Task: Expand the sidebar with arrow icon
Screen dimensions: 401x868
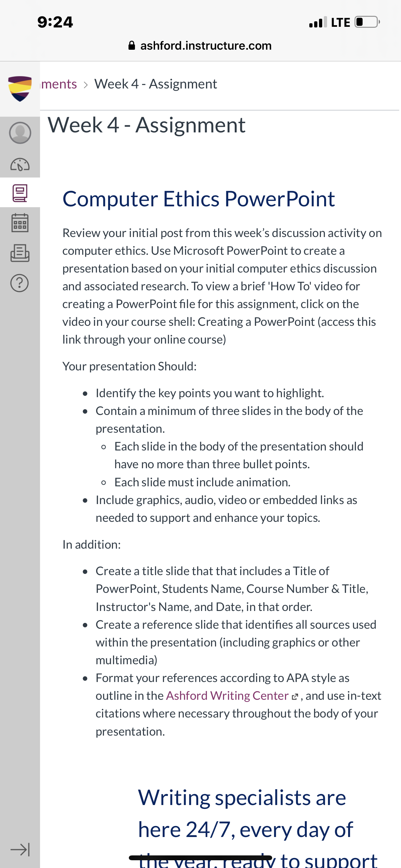Action: tap(20, 850)
